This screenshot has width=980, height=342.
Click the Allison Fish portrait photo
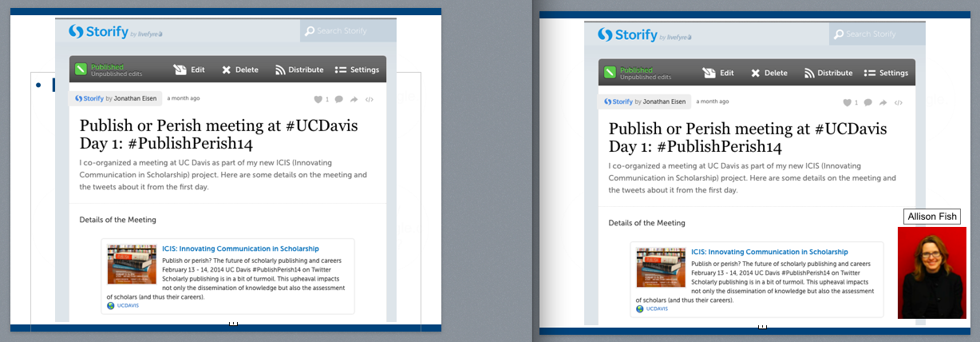[x=931, y=272]
